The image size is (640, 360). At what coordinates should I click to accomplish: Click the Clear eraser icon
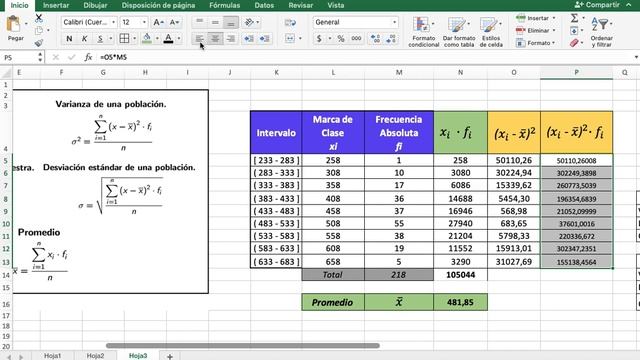(x=574, y=42)
